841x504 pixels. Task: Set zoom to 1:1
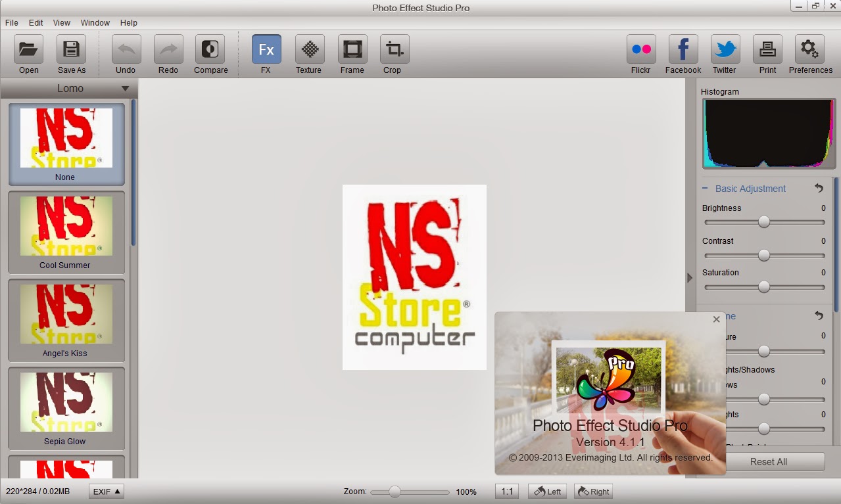coord(507,492)
